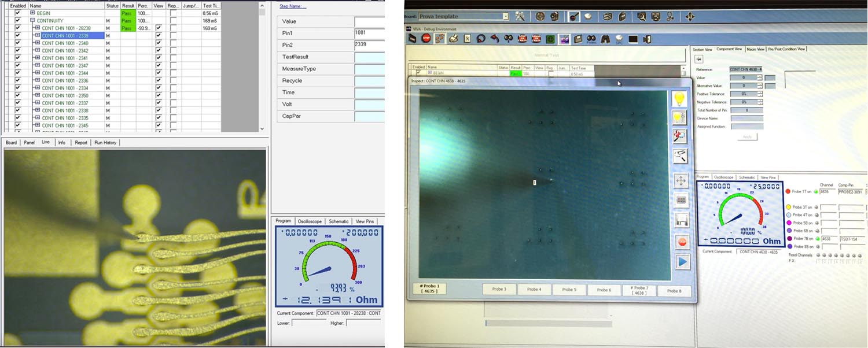Toggle Enabled checkbox for CONT CHN 1001 - 2350
This screenshot has width=868, height=348.
pos(18,95)
